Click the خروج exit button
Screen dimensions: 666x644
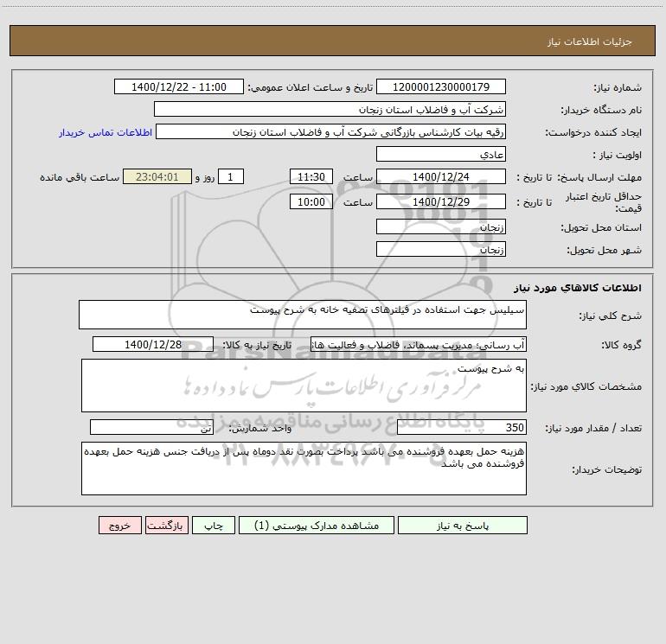pyautogui.click(x=119, y=525)
